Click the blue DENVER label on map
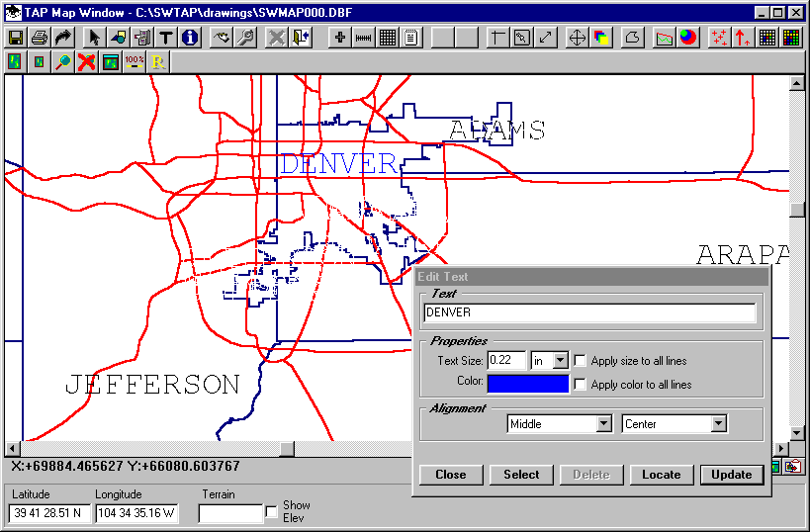 (339, 164)
